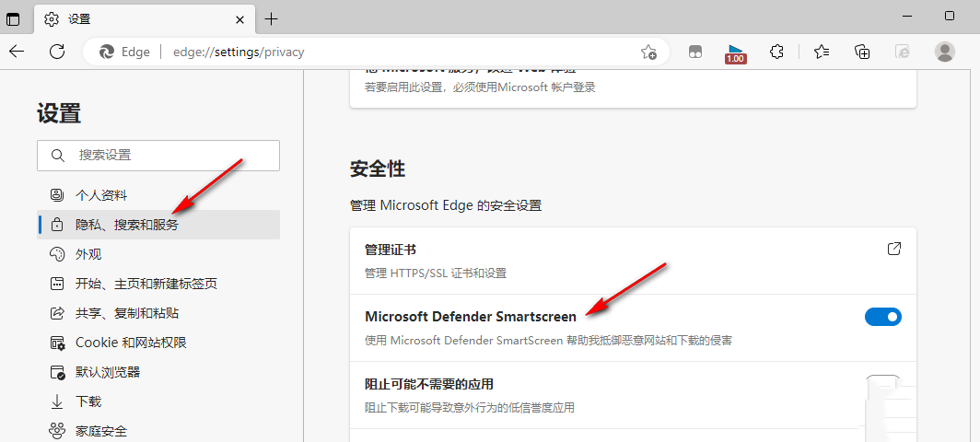980x442 pixels.
Task: Go back with the back arrow
Action: click(17, 52)
